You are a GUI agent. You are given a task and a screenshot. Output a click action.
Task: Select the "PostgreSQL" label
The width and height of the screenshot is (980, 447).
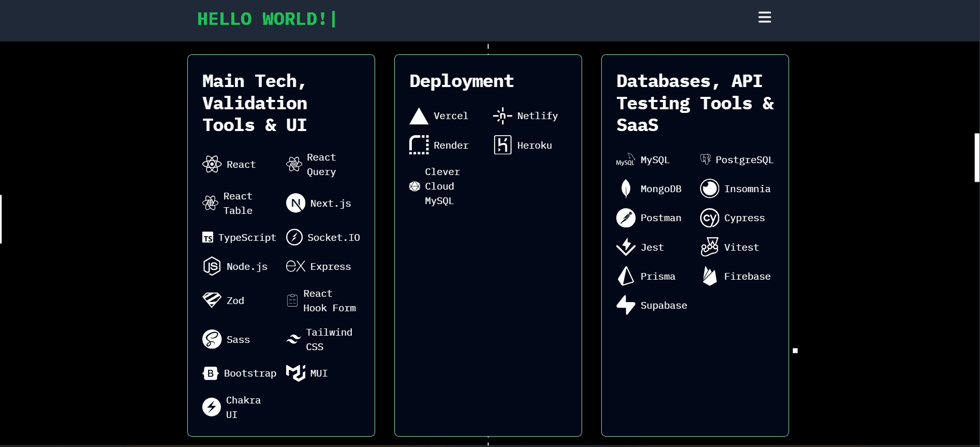(745, 160)
